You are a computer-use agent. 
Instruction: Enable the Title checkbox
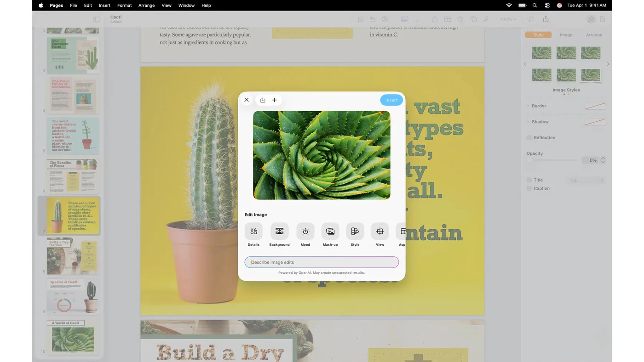[529, 180]
